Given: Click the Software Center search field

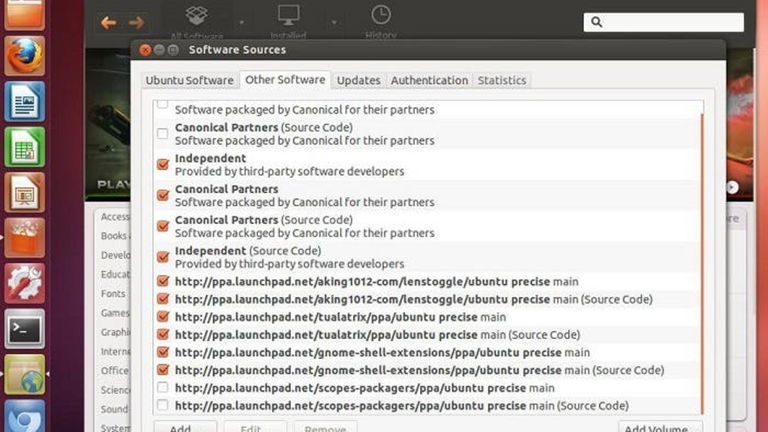Looking at the screenshot, I should [663, 22].
